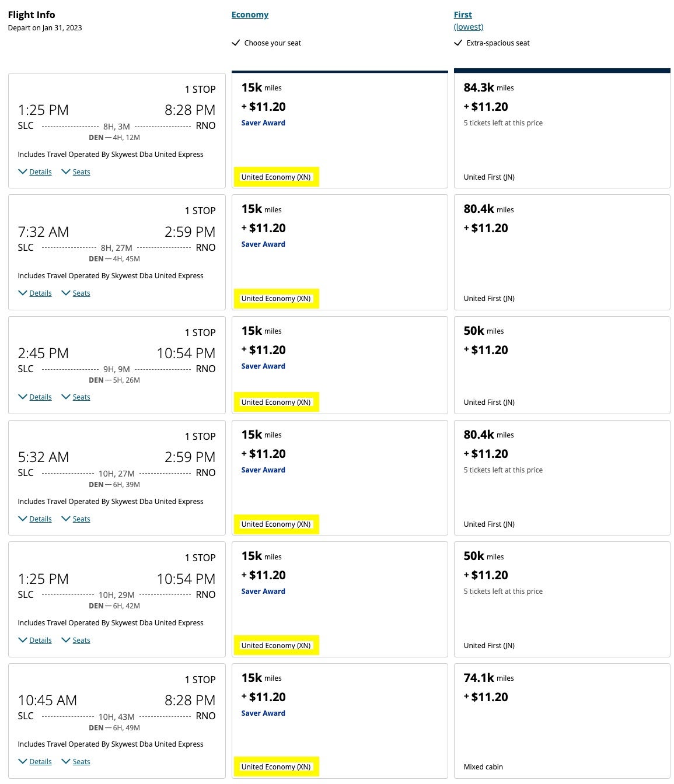Expand Details for the 1:25 PM flight
The height and width of the screenshot is (784, 674).
[40, 171]
